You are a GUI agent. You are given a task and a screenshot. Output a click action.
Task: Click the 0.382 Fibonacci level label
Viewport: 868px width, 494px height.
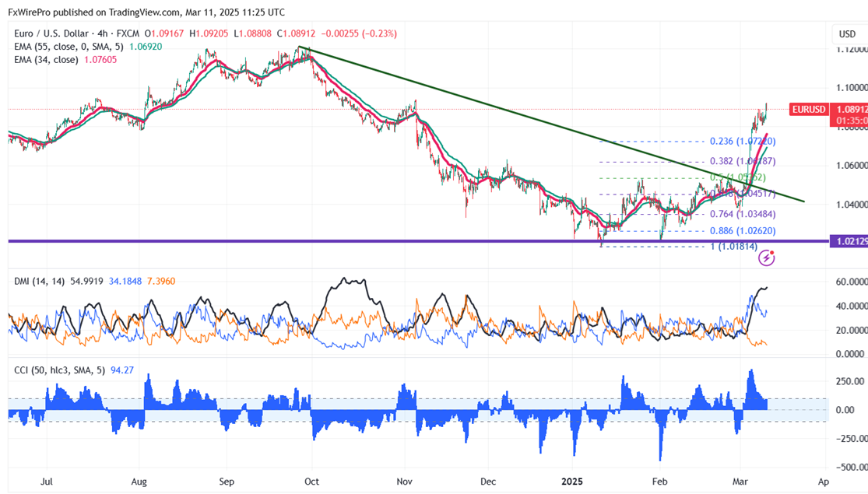tap(743, 162)
